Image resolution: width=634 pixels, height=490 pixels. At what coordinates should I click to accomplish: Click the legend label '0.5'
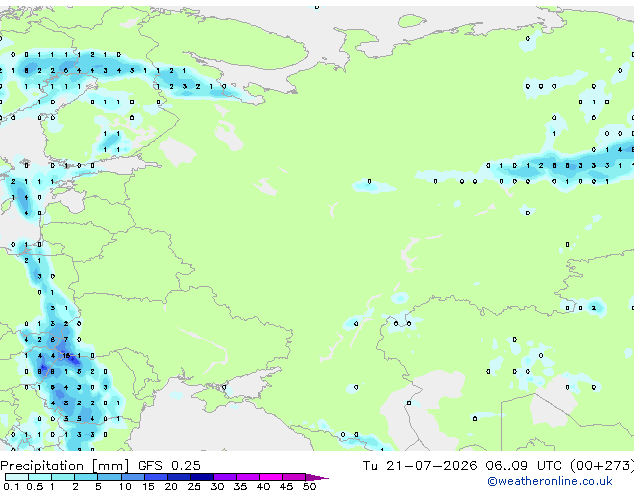pyautogui.click(x=34, y=486)
